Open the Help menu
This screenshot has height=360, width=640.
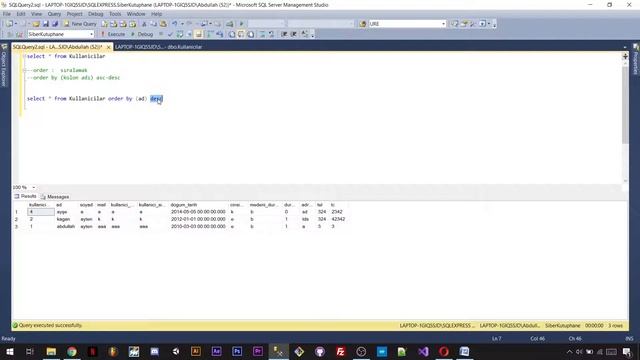157,14
